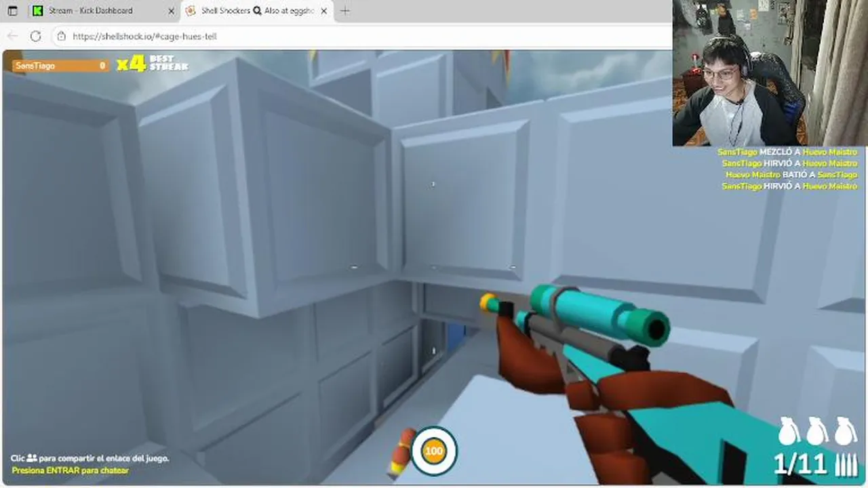Image resolution: width=868 pixels, height=488 pixels.
Task: Go back using the back arrow
Action: [x=13, y=36]
